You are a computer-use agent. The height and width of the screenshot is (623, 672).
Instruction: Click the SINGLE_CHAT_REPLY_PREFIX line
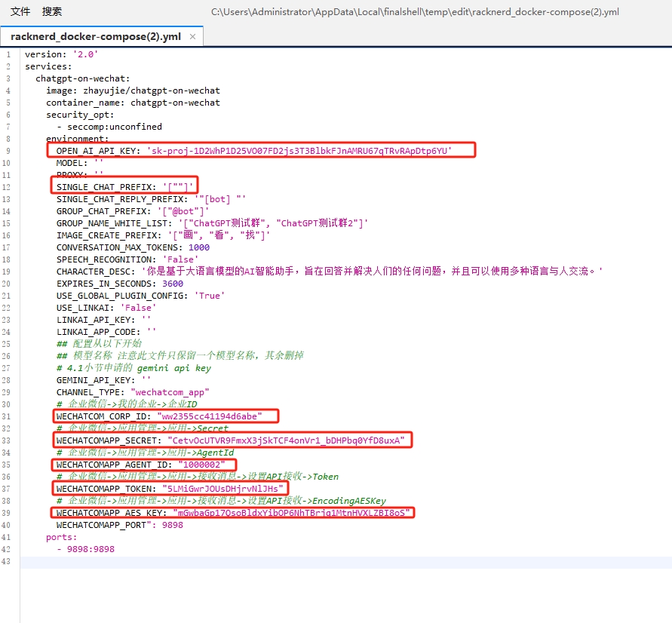(151, 199)
